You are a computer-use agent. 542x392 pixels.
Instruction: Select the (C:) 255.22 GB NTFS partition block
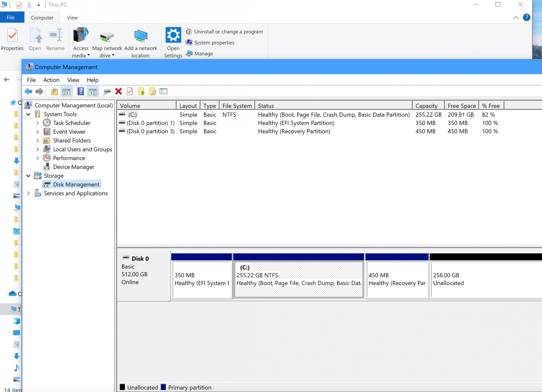(x=299, y=276)
